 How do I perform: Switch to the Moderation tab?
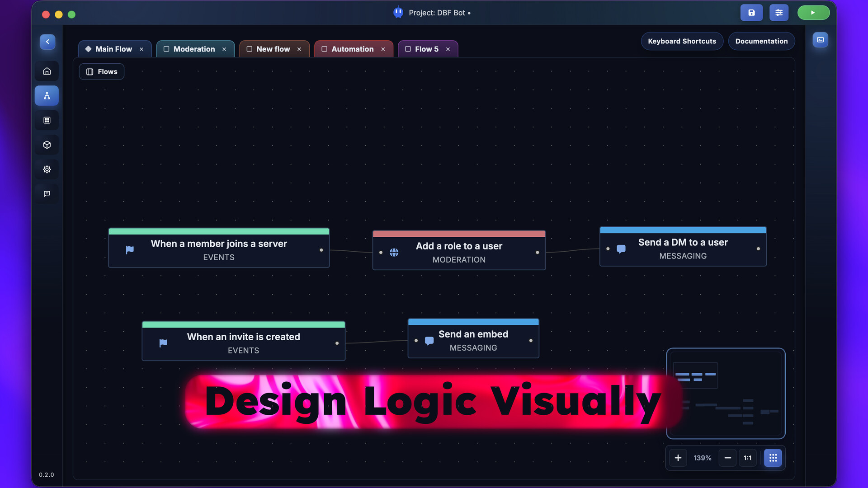point(194,49)
